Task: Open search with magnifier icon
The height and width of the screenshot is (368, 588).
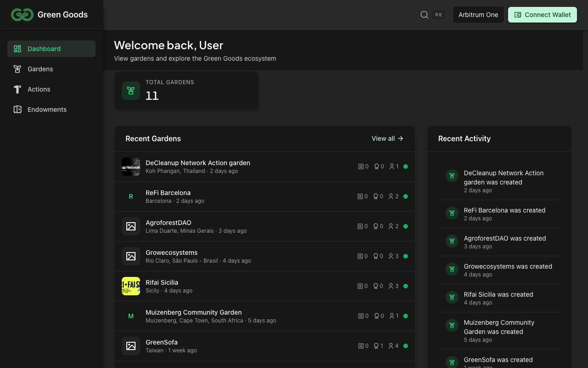Action: pyautogui.click(x=424, y=15)
